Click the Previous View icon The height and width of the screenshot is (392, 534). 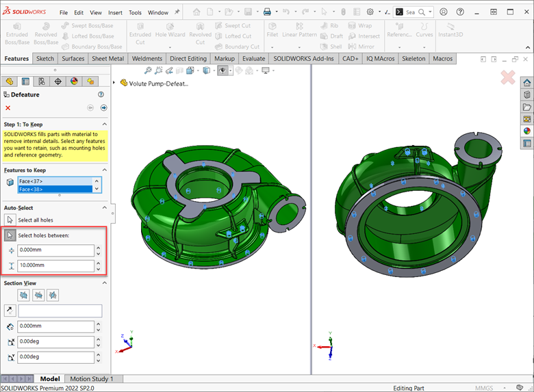coord(169,70)
